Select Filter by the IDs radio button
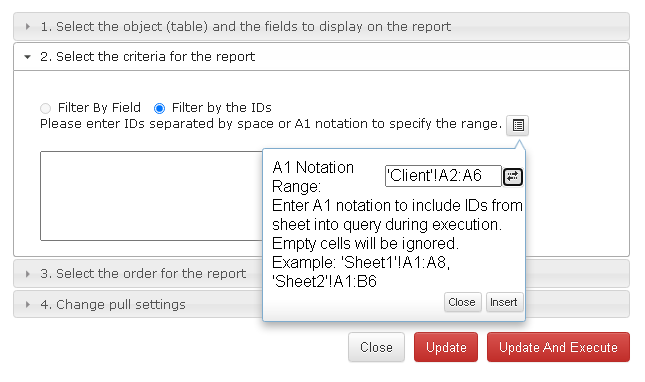The image size is (645, 382). click(x=159, y=108)
